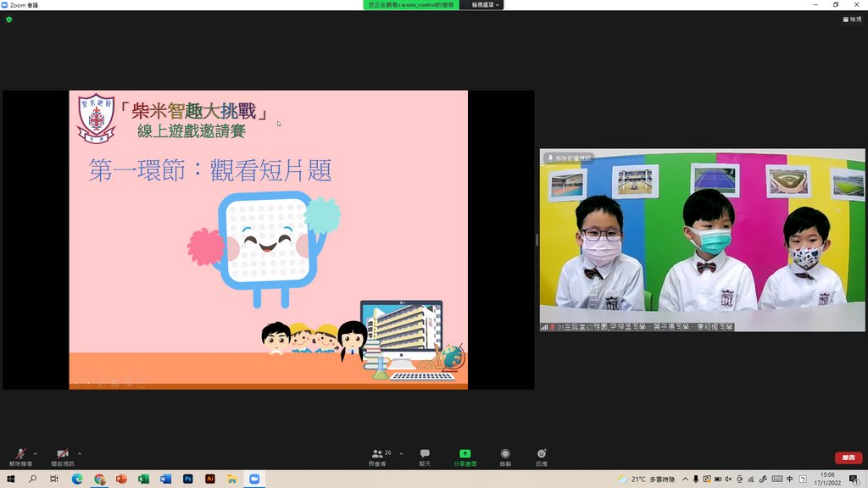Click the students' video thumbnail

[x=702, y=240]
